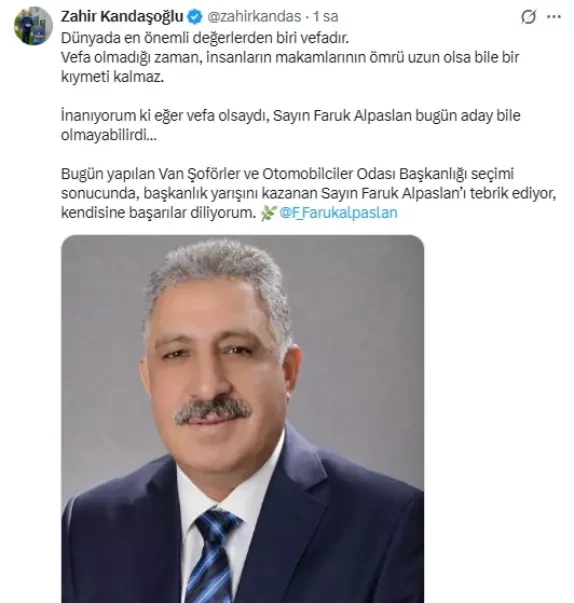Click the tweet text about vefa
This screenshot has width=574, height=603.
click(x=290, y=57)
